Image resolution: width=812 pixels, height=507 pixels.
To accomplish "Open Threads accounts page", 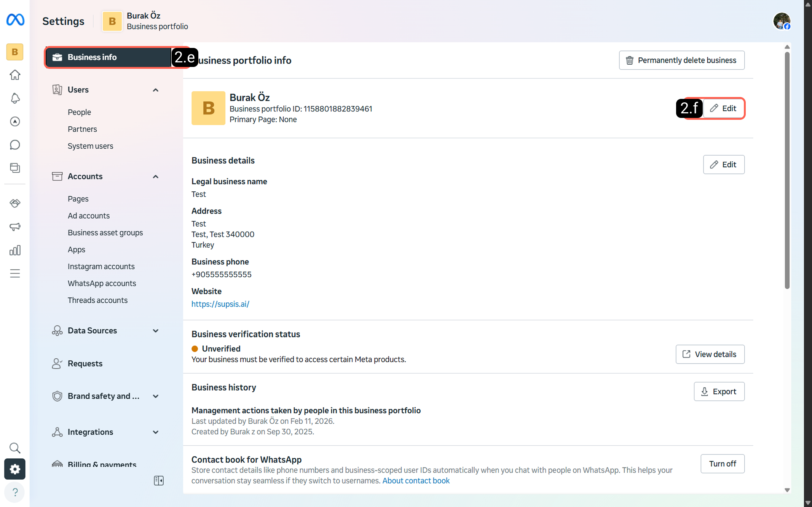I will [x=97, y=300].
